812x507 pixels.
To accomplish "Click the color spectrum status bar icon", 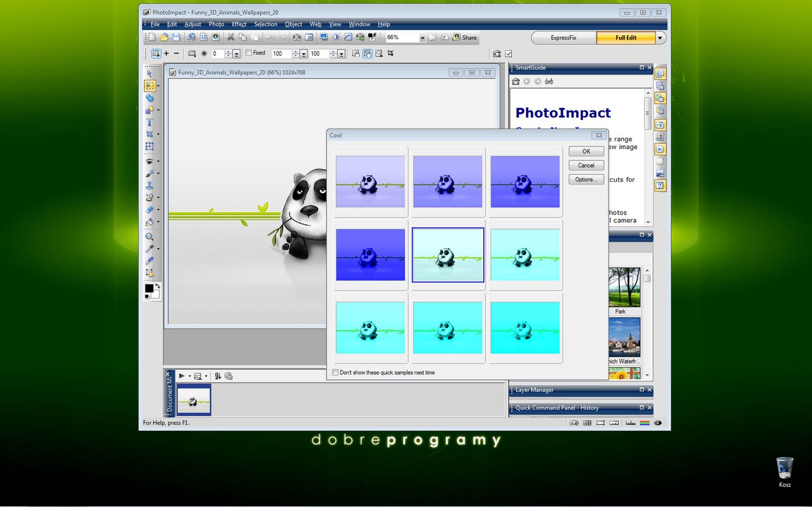I will click(645, 423).
